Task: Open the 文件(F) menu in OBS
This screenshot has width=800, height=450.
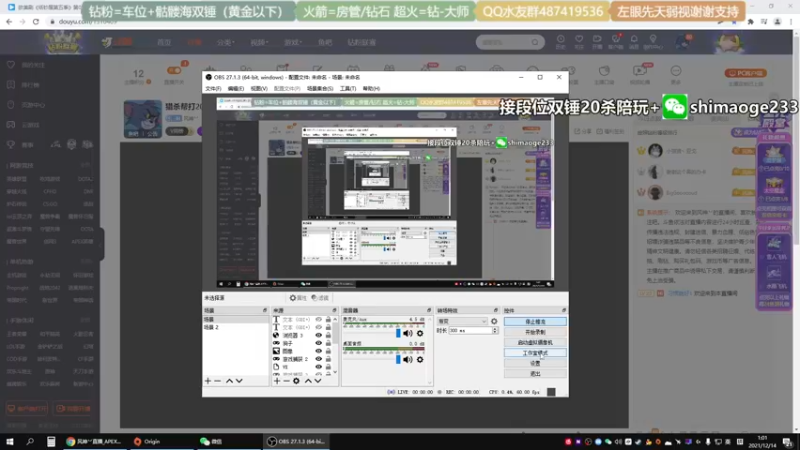Action: click(x=213, y=89)
